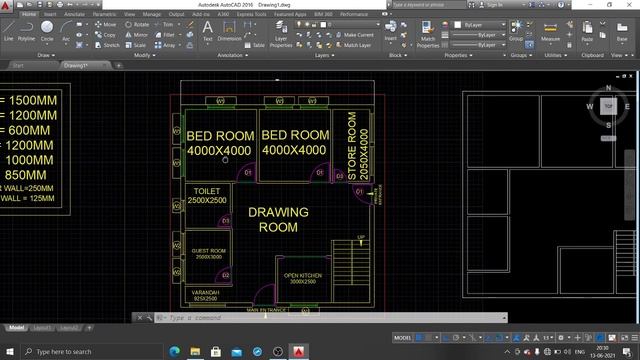Click the Group tool
The image size is (640, 360).
click(516, 31)
